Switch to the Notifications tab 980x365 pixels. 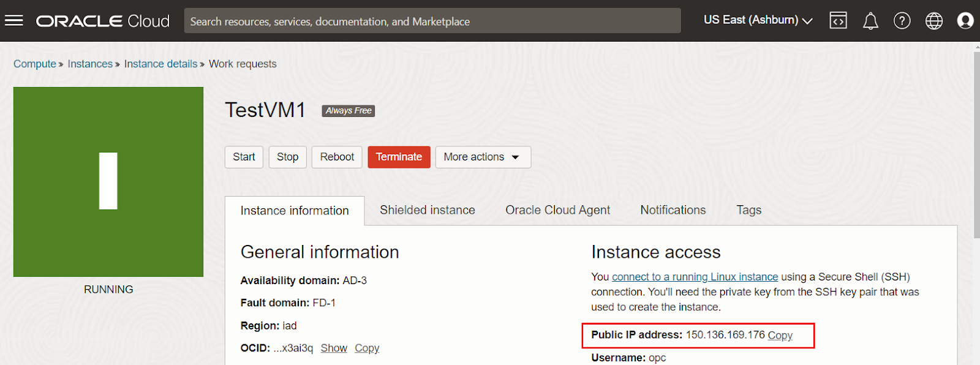click(x=673, y=210)
